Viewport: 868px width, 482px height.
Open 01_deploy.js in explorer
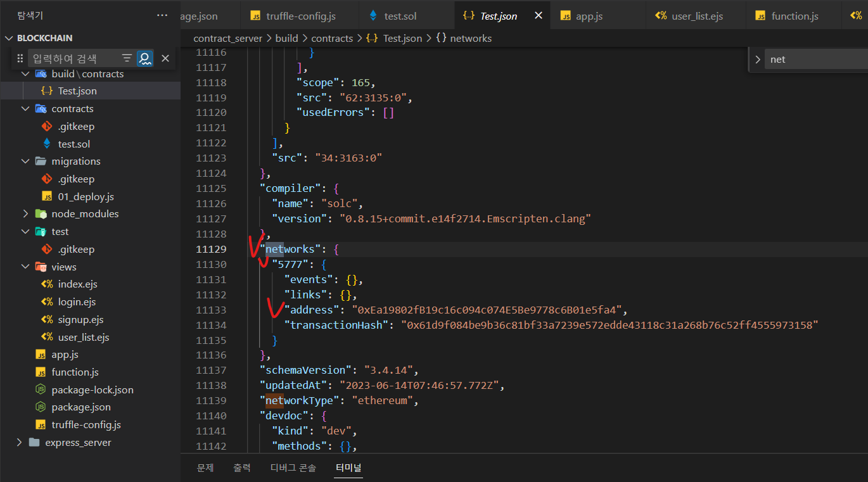[x=86, y=197]
